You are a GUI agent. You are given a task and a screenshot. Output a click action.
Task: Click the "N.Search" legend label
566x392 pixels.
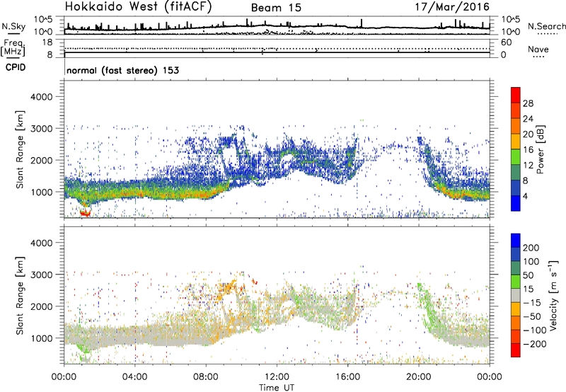[x=546, y=26]
